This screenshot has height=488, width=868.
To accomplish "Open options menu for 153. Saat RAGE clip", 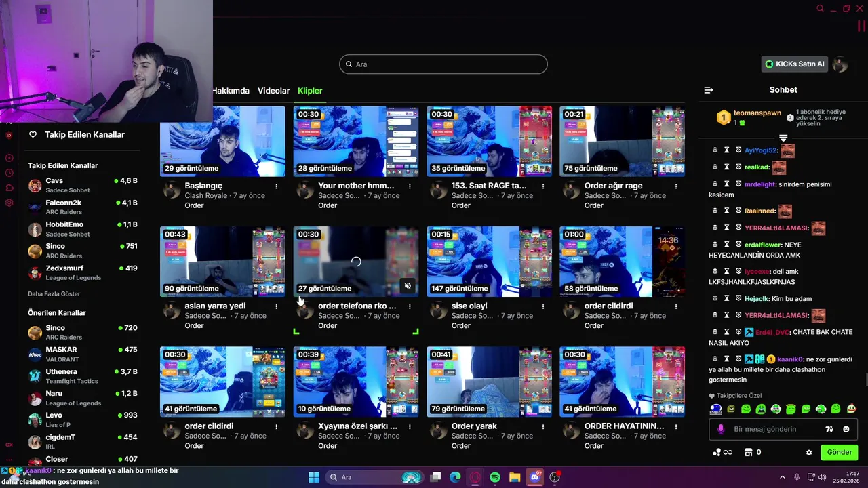I will tap(542, 186).
